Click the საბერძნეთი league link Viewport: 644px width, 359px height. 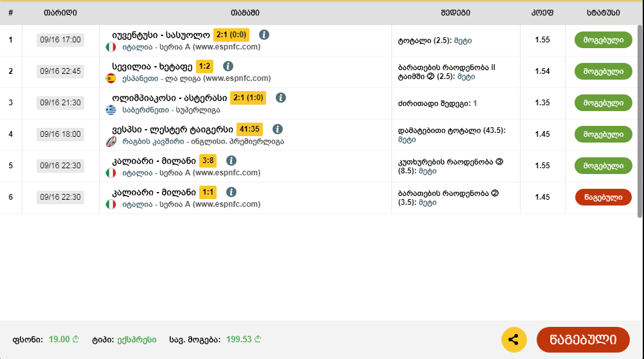click(x=146, y=110)
